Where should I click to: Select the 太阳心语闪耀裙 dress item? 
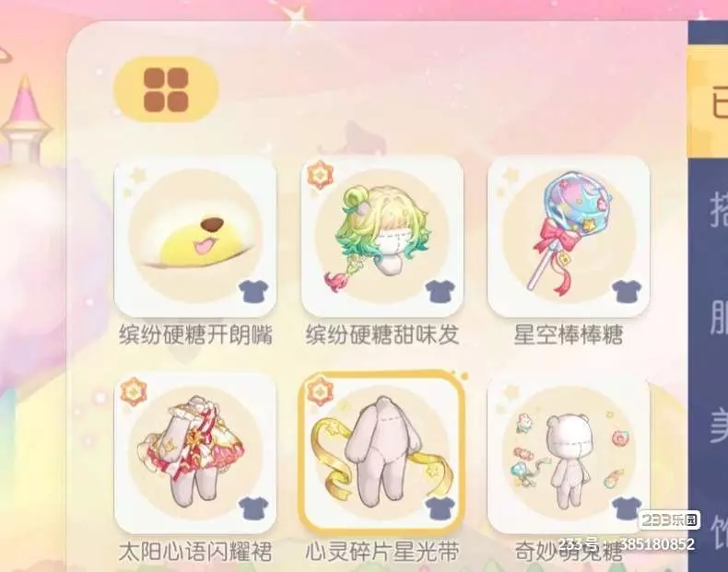(195, 454)
